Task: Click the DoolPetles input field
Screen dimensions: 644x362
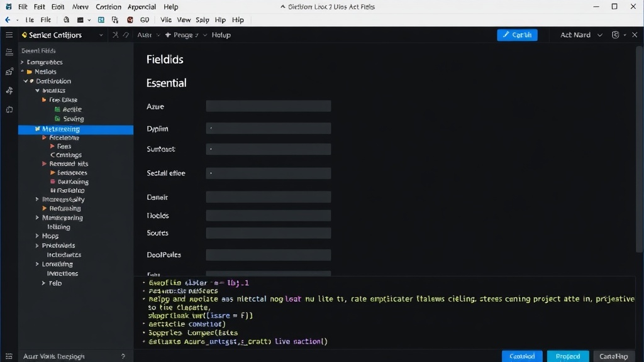Action: (268, 255)
